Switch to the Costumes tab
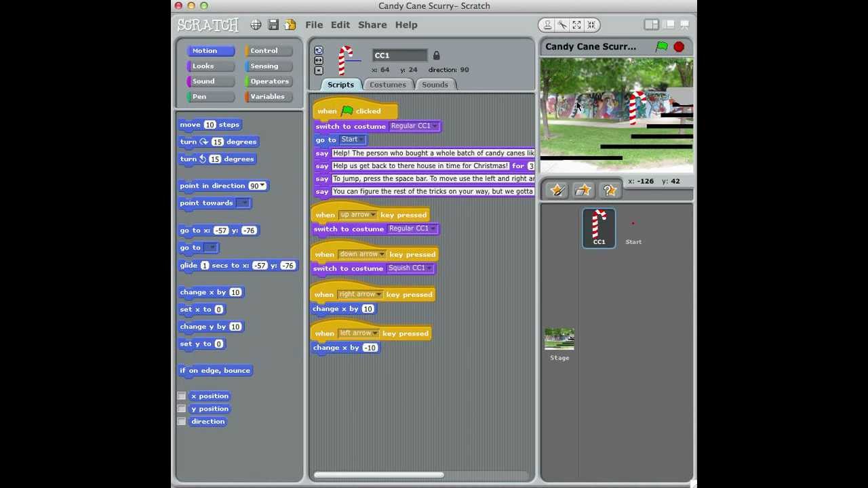Screen dimensions: 868x488 click(x=388, y=85)
